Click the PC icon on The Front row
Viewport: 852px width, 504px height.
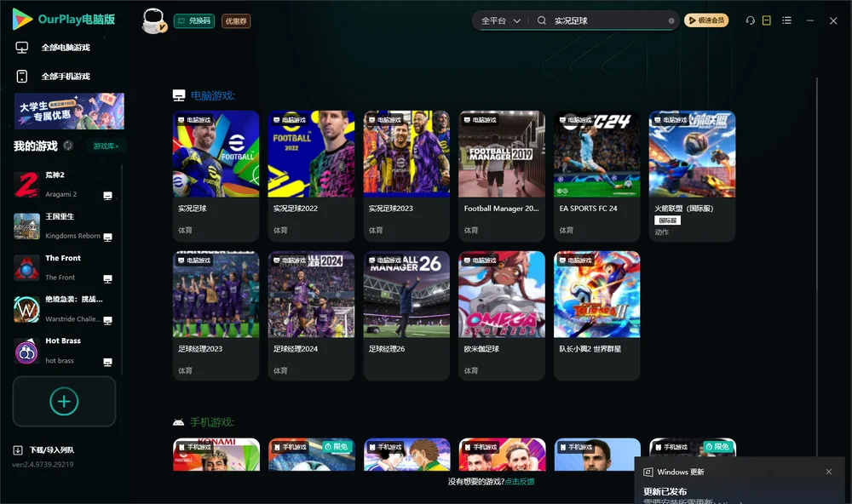(107, 278)
